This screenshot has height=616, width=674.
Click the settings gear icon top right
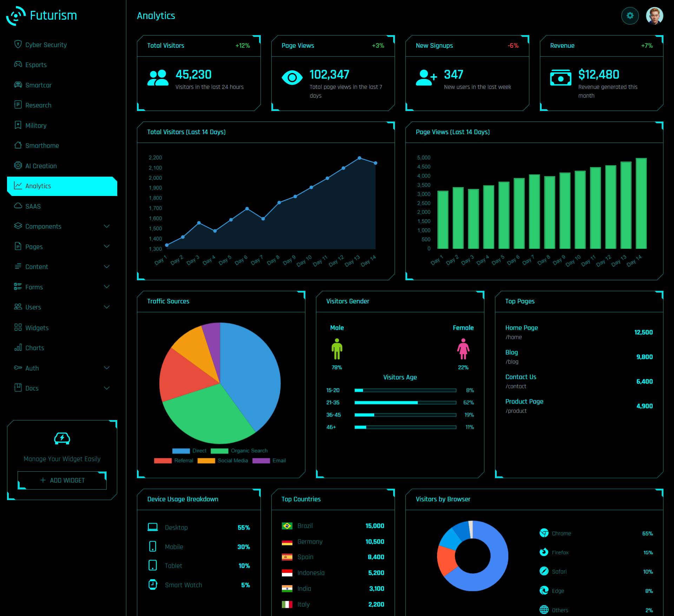click(630, 16)
